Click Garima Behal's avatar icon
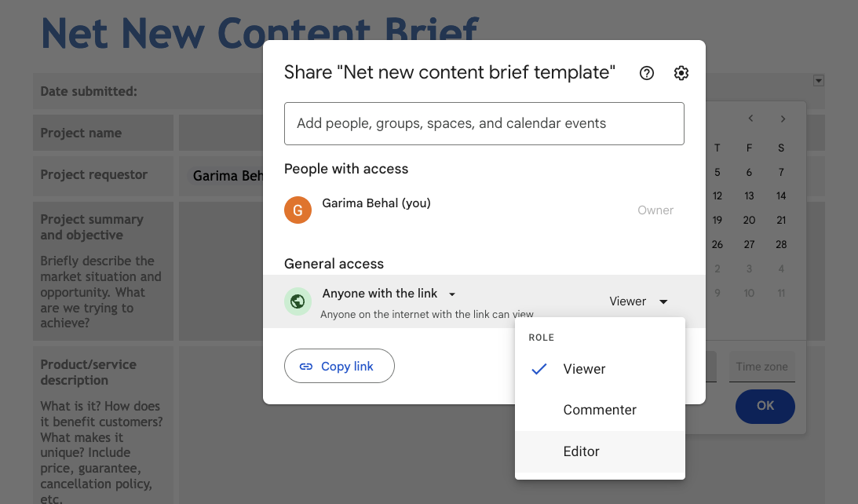 click(x=298, y=210)
